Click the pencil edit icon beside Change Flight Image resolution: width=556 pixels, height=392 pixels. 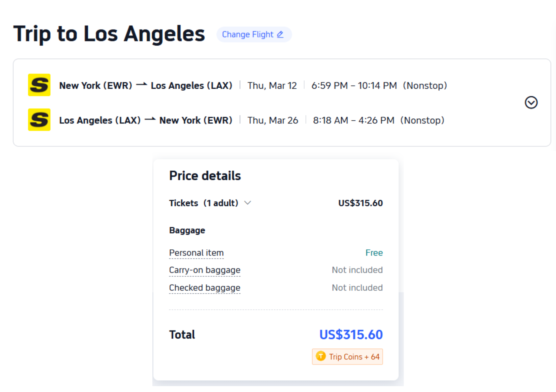[x=280, y=34]
